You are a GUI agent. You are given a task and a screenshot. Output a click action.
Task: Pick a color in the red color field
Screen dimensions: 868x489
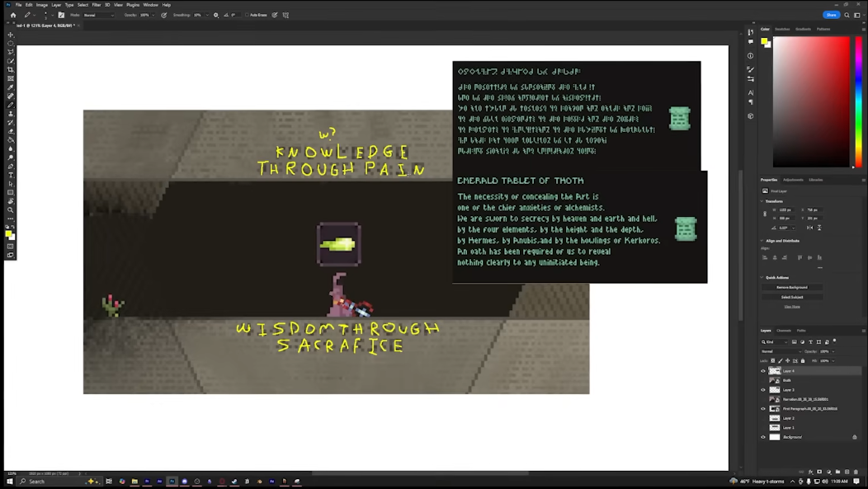click(811, 101)
